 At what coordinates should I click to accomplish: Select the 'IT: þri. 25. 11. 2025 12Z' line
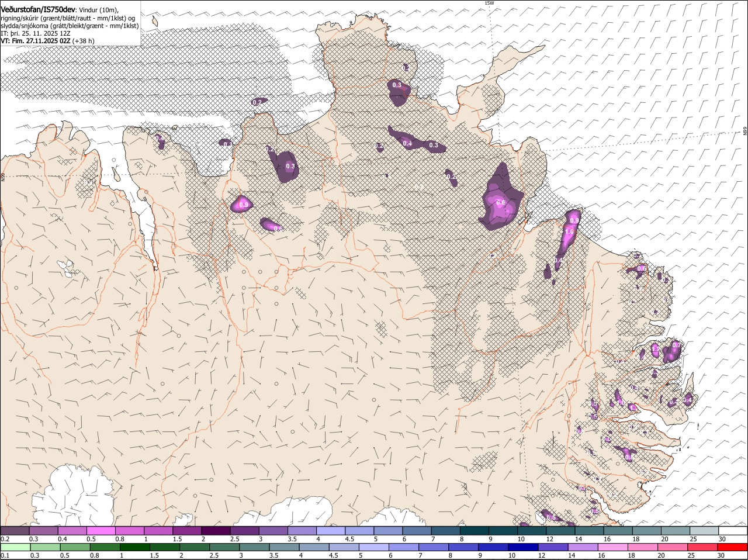pos(36,33)
